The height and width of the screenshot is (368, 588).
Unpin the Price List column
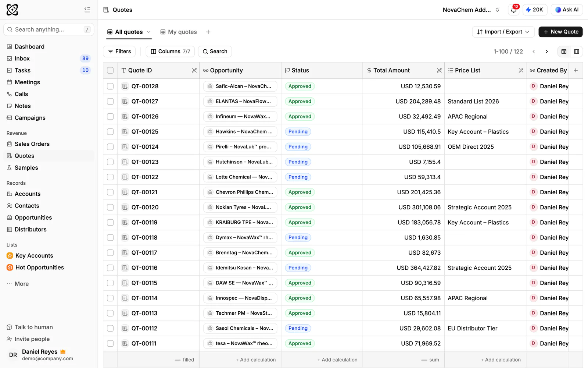pos(521,70)
